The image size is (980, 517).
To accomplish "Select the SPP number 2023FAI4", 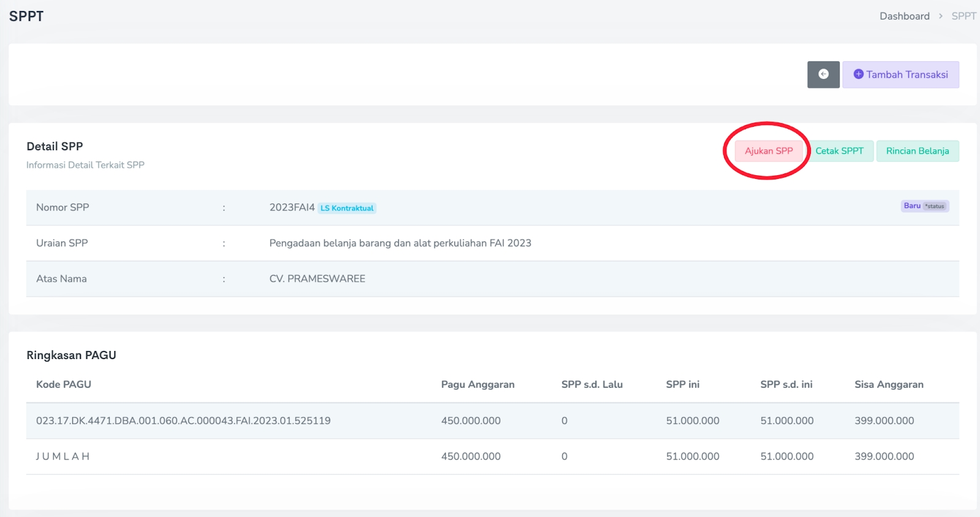I will click(x=292, y=208).
